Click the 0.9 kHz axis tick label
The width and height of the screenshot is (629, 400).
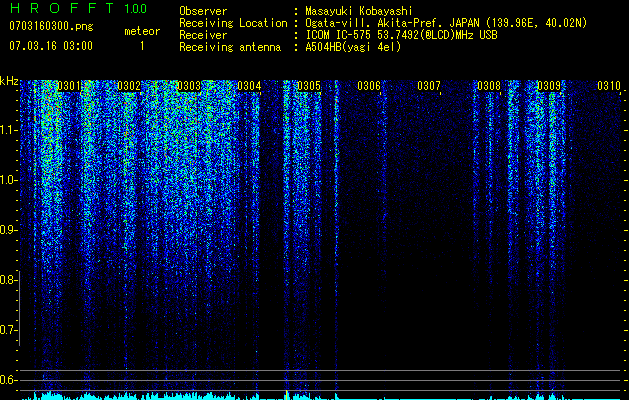pyautogui.click(x=8, y=230)
